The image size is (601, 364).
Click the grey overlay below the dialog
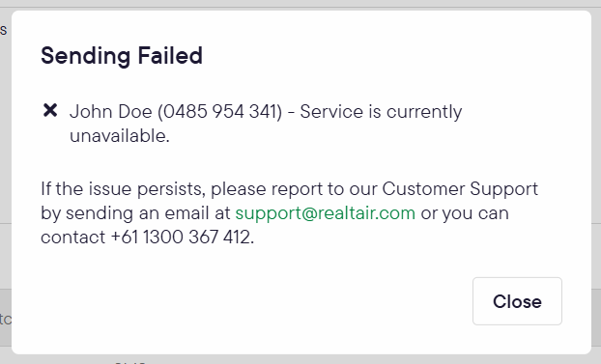300,359
